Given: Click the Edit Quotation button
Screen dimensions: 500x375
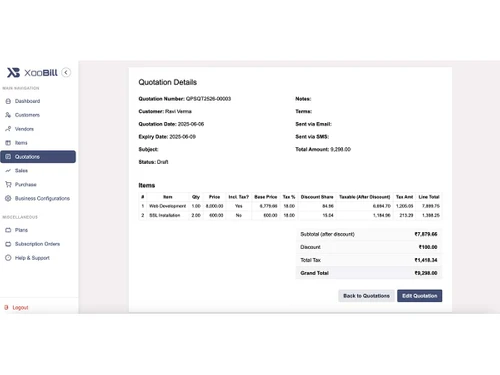Looking at the screenshot, I should 420,296.
